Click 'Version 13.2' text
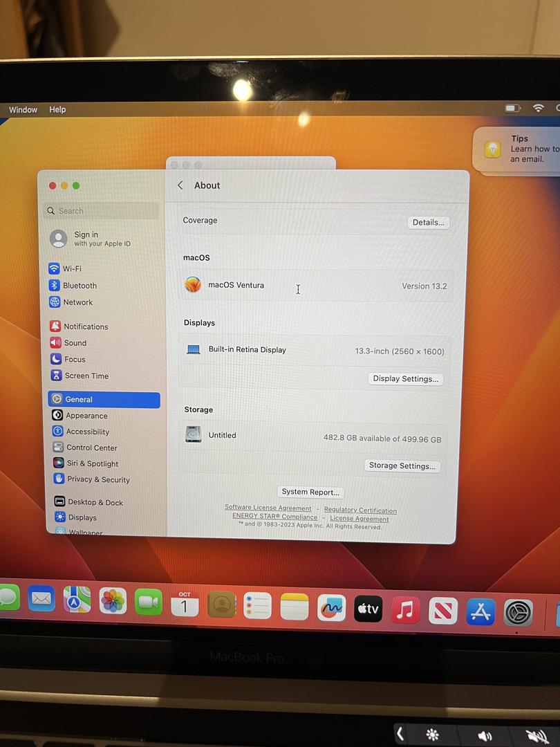 point(424,286)
